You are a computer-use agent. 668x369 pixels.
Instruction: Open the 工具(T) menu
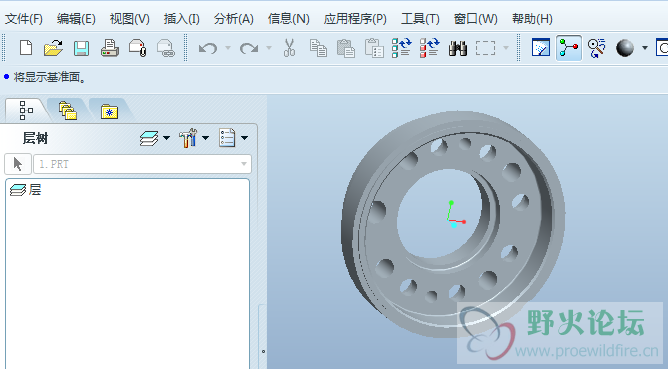click(420, 19)
